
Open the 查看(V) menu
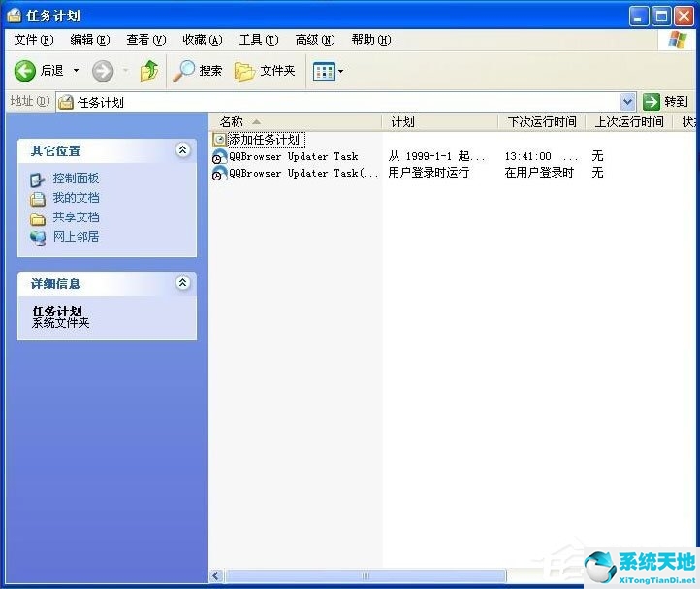click(x=146, y=40)
